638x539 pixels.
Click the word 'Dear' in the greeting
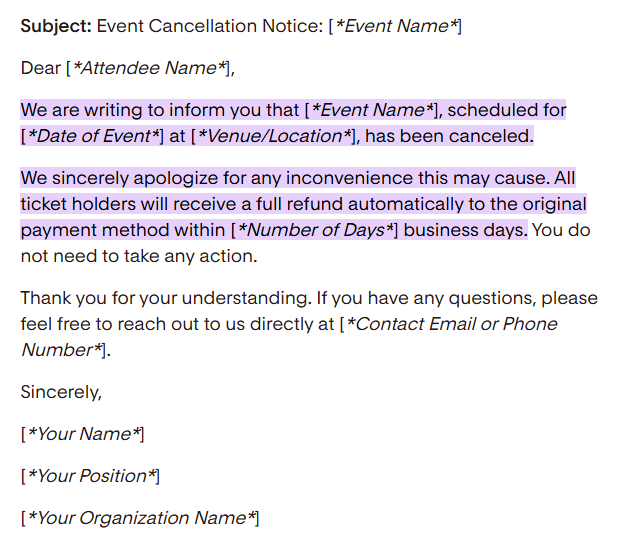pos(41,68)
